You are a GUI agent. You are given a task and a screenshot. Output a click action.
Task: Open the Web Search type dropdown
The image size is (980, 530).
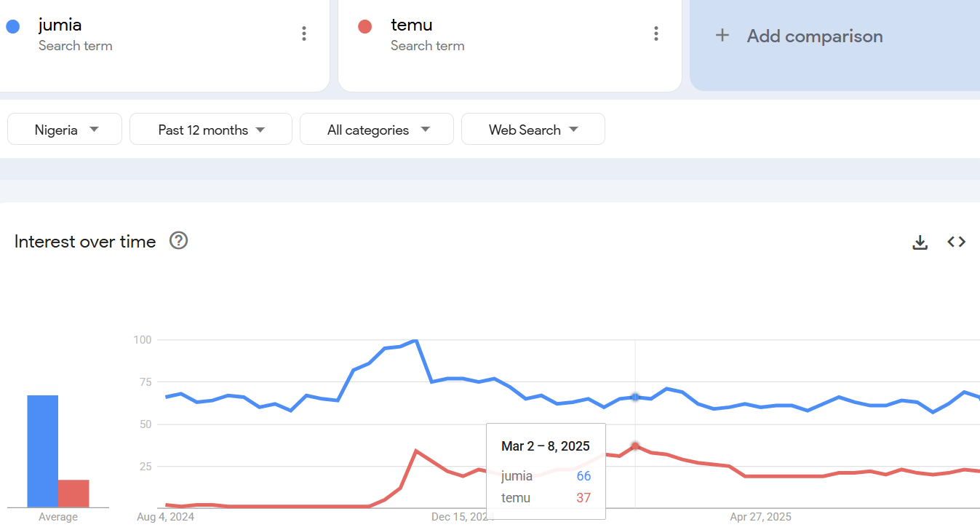[533, 130]
